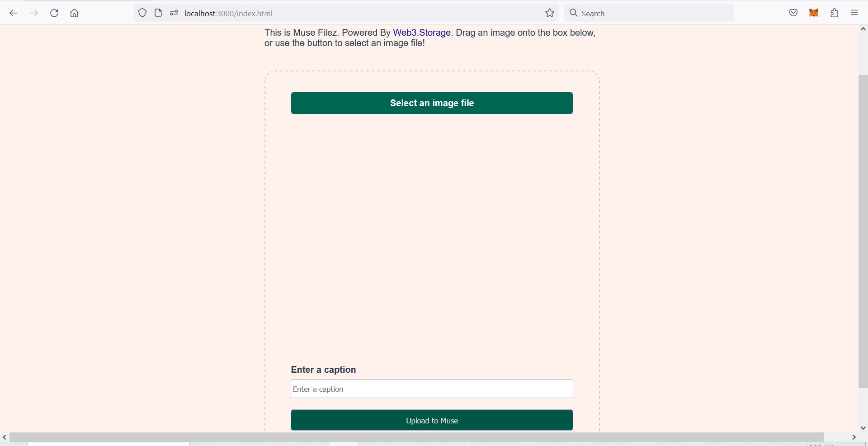Click the horizontal scrollbar left arrow
The width and height of the screenshot is (868, 446).
[5, 437]
